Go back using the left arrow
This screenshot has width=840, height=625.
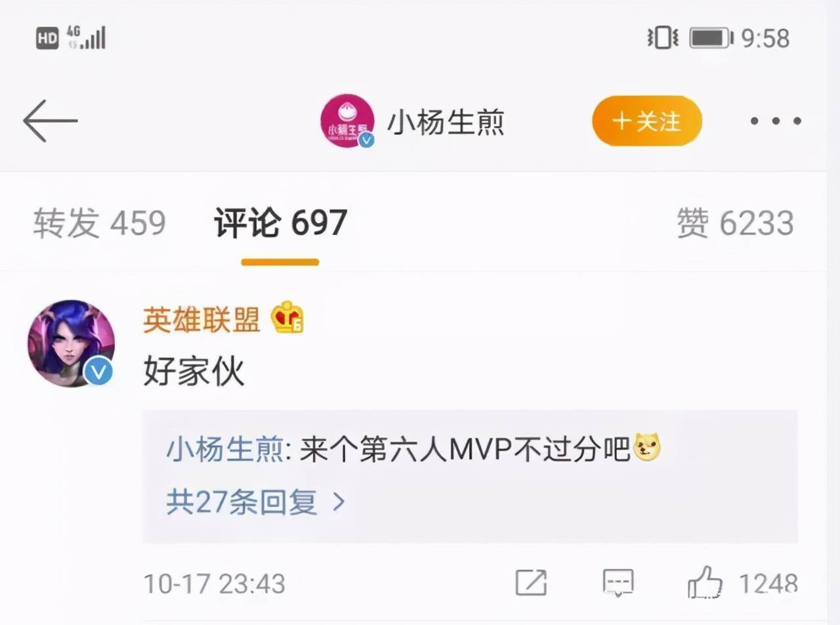[x=51, y=121]
